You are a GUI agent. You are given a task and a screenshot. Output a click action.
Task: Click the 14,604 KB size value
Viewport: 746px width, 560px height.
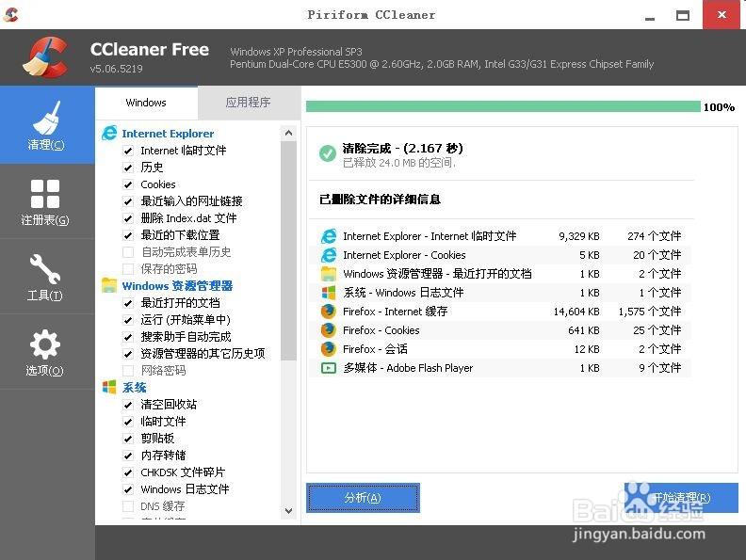(x=576, y=312)
